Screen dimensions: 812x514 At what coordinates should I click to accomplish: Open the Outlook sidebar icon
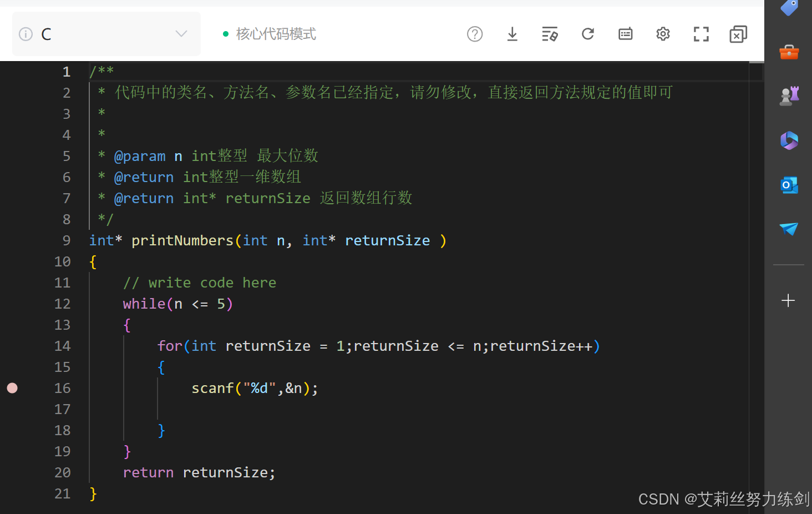[x=789, y=185]
